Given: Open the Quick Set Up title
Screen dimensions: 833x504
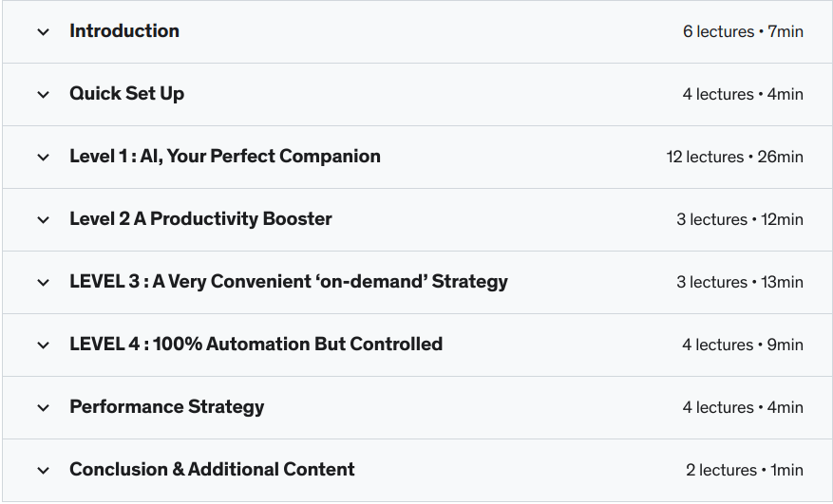Looking at the screenshot, I should [x=126, y=94].
